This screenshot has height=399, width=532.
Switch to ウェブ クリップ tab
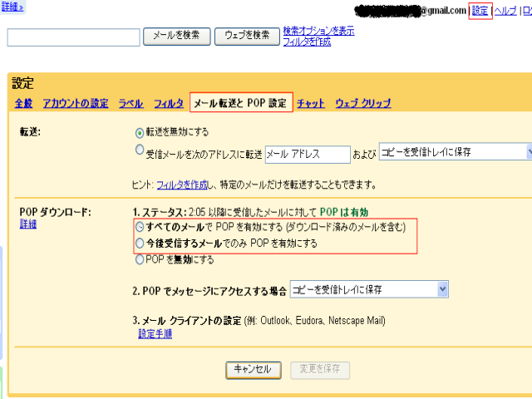pos(362,104)
